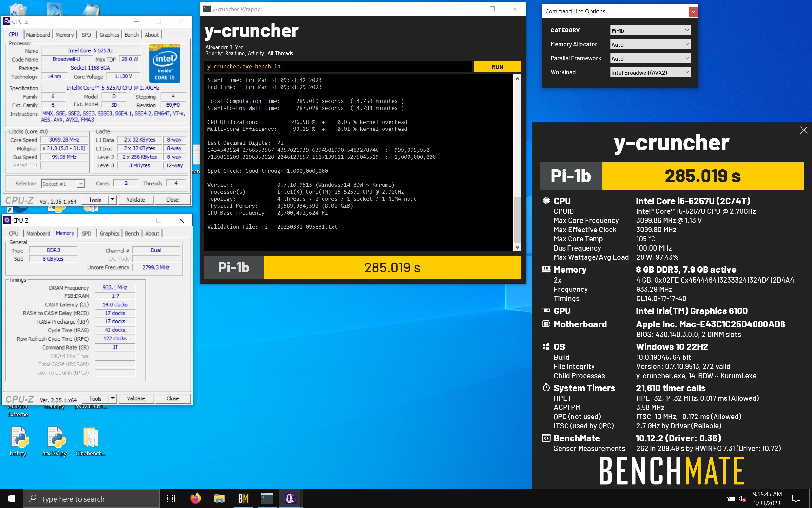Click the Type here to search box
This screenshot has width=812, height=508.
(91, 498)
